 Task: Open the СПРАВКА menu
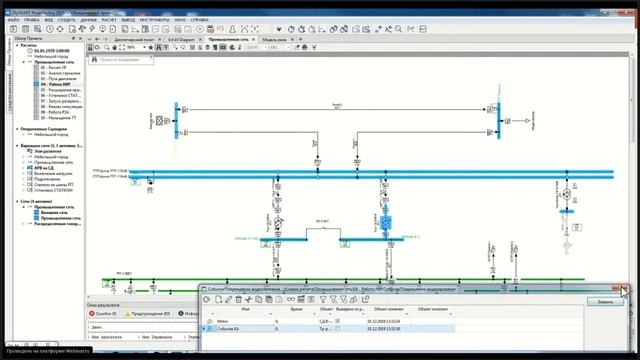200,20
